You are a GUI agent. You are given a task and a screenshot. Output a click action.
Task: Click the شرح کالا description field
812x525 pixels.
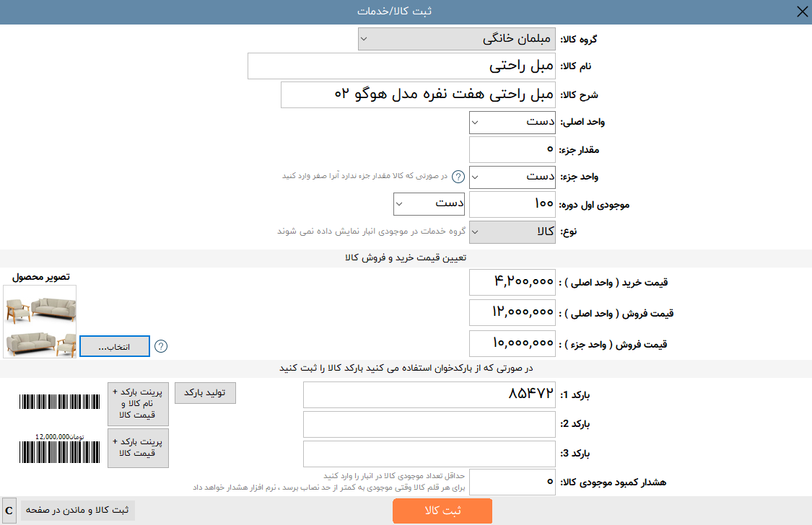pos(418,94)
